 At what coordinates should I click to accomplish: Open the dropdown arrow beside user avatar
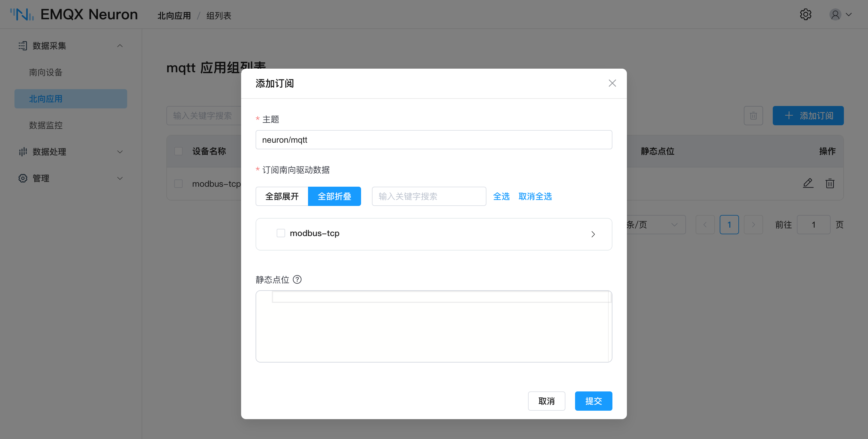(849, 15)
